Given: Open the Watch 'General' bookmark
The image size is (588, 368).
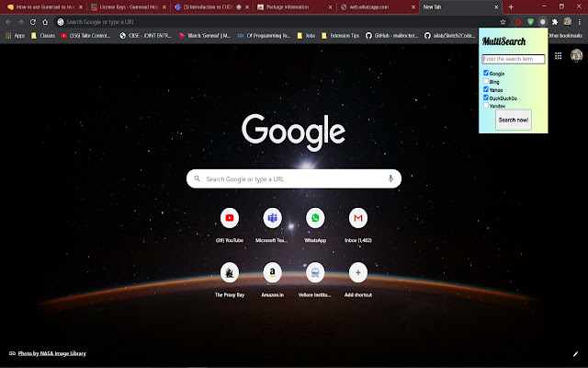Looking at the screenshot, I should click(205, 36).
